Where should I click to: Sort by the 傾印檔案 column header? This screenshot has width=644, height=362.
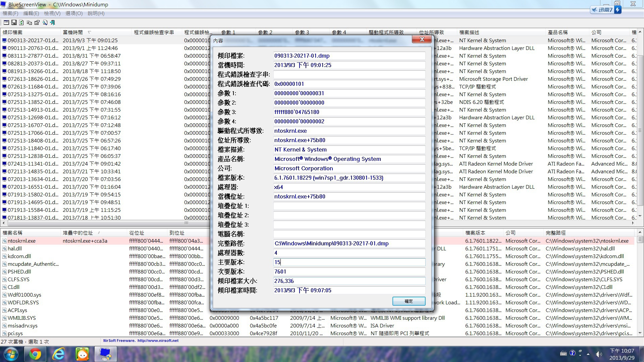[31, 32]
